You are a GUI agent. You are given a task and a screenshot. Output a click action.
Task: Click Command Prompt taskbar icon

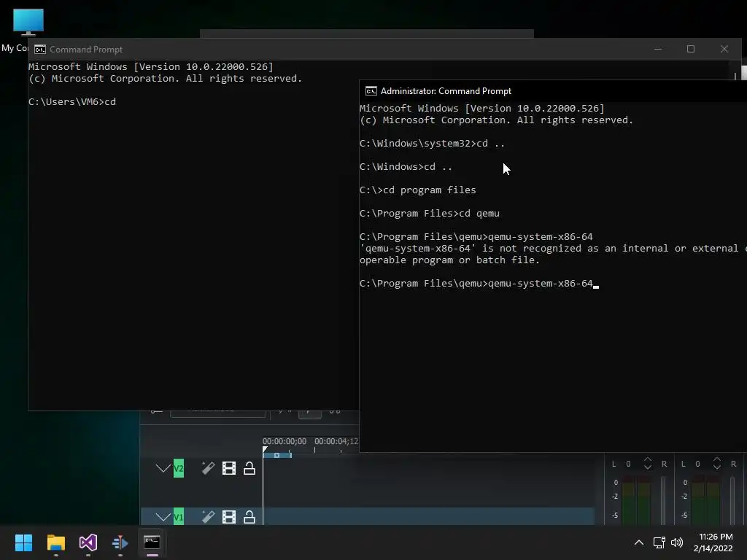coord(152,542)
